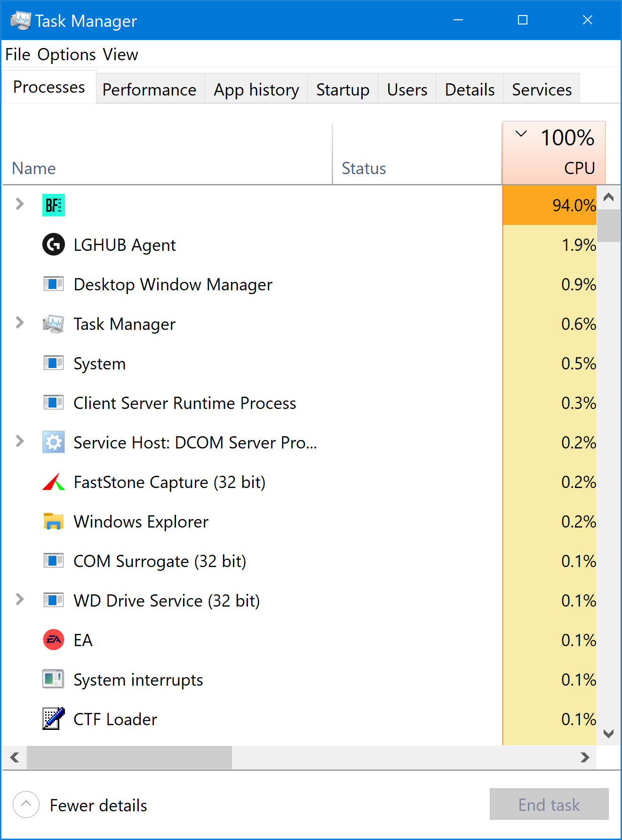Click the horizontal scrollbar left arrow

pos(15,757)
